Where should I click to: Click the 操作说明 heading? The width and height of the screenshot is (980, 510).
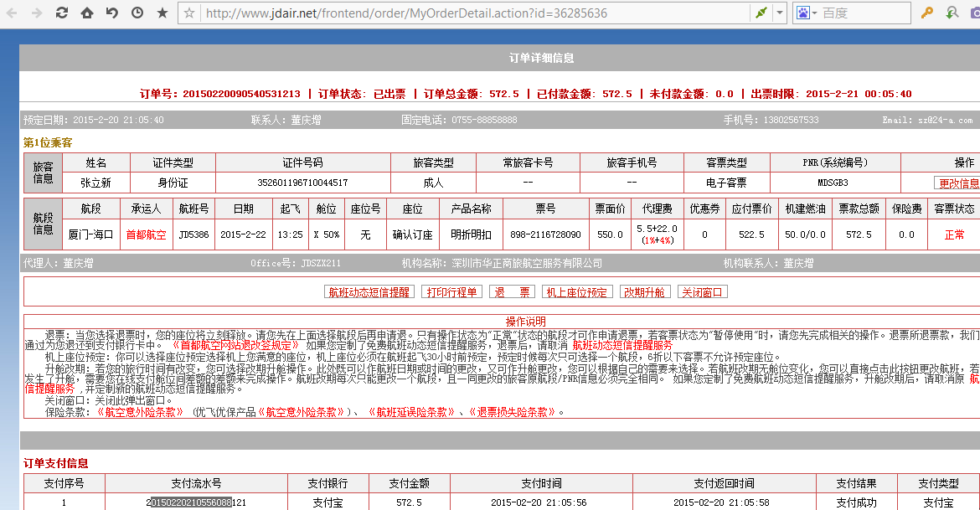526,322
